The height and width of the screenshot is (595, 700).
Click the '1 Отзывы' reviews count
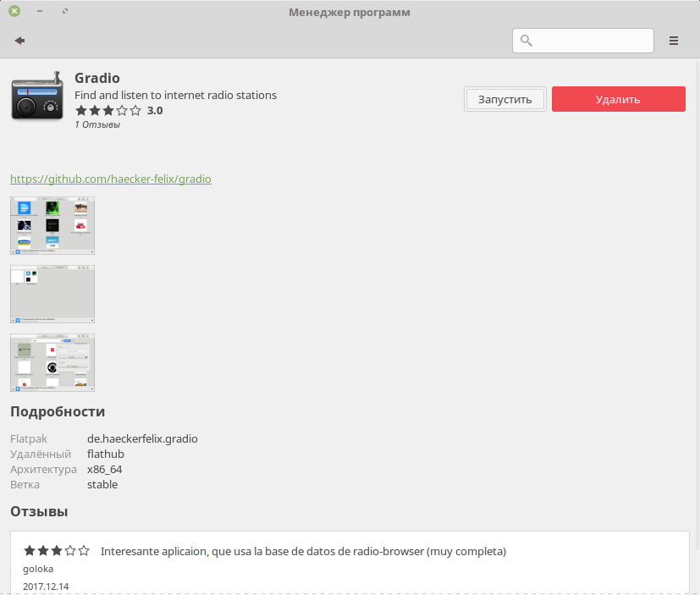click(97, 124)
